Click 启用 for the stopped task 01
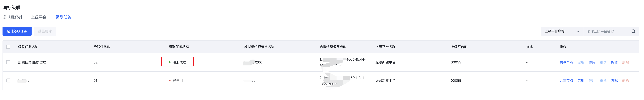The height and width of the screenshot is (100, 644). (580, 81)
